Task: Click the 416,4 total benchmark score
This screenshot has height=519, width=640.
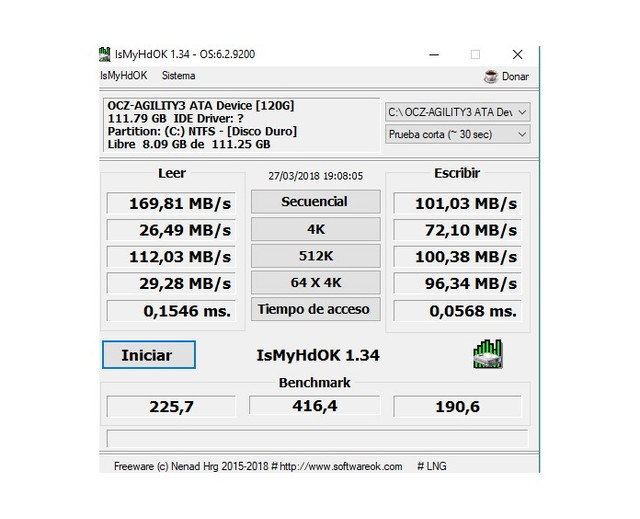Action: click(315, 406)
